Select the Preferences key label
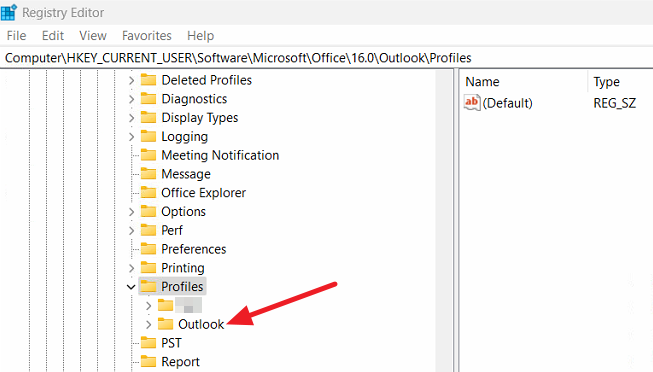Viewport: 653px width, 372px height. 194,249
